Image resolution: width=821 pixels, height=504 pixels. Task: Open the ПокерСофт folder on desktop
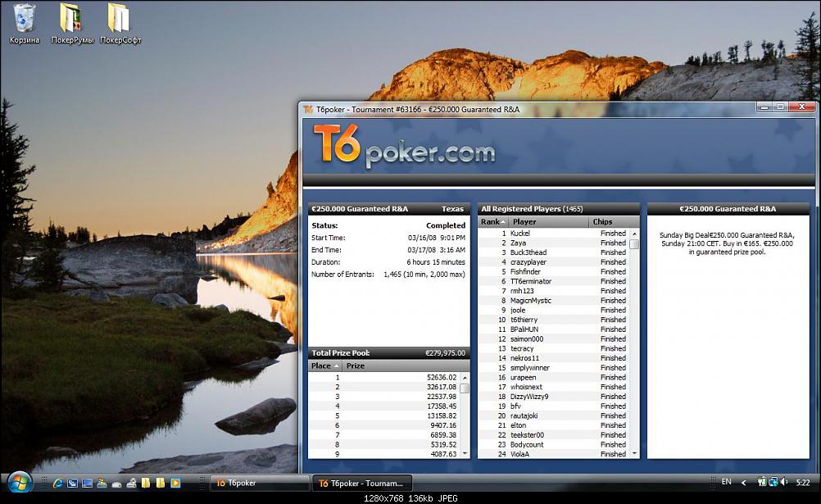120,24
